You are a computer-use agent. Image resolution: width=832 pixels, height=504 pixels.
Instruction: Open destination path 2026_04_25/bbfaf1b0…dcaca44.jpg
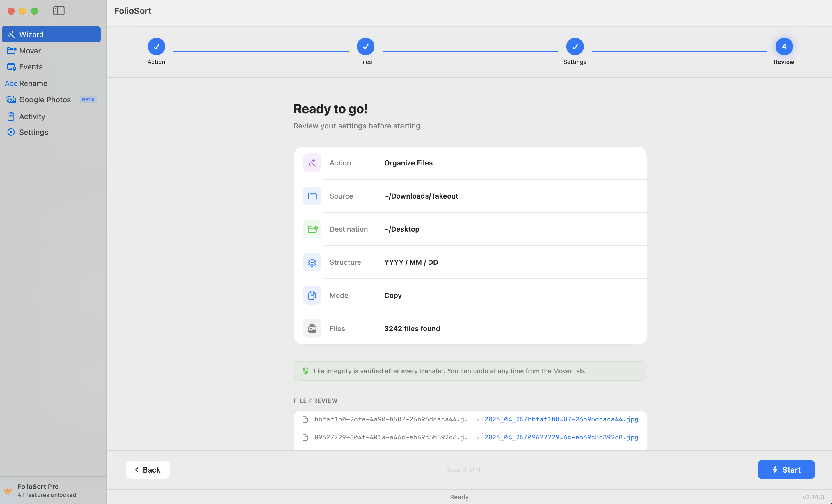click(x=561, y=419)
